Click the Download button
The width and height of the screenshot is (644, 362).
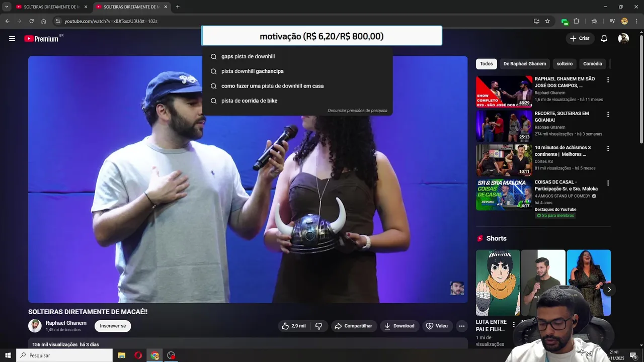click(399, 326)
